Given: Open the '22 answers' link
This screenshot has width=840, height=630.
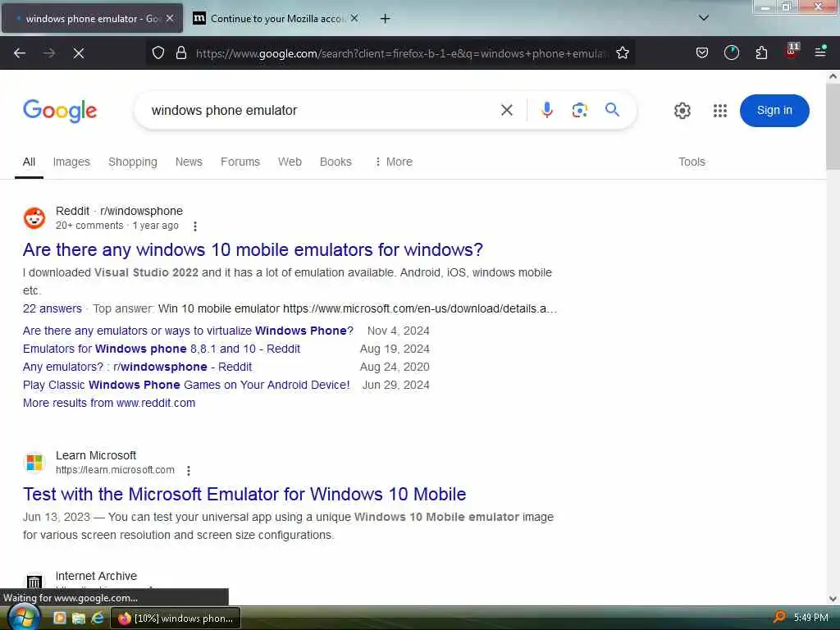Looking at the screenshot, I should coord(52,308).
